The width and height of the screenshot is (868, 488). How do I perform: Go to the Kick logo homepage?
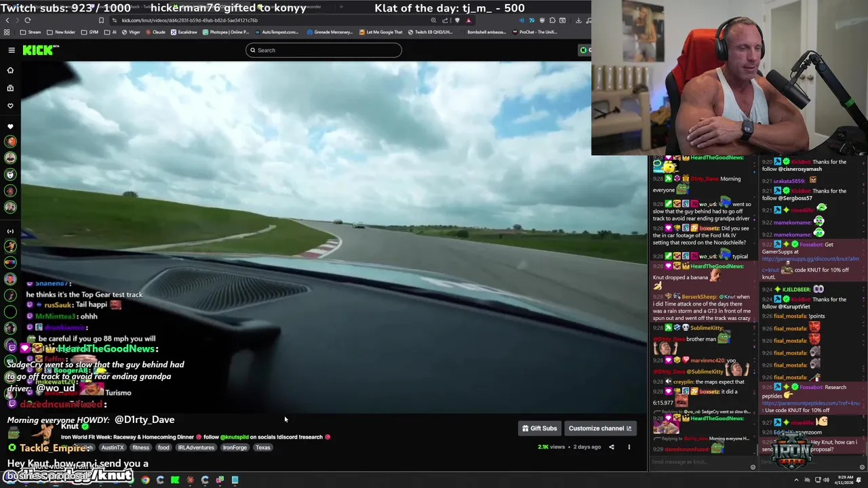41,50
